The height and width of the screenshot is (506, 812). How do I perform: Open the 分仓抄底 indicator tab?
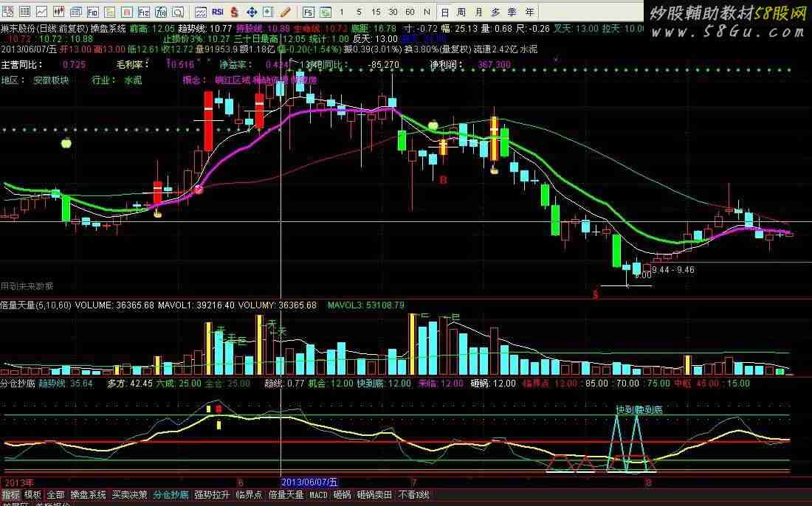[x=171, y=495]
